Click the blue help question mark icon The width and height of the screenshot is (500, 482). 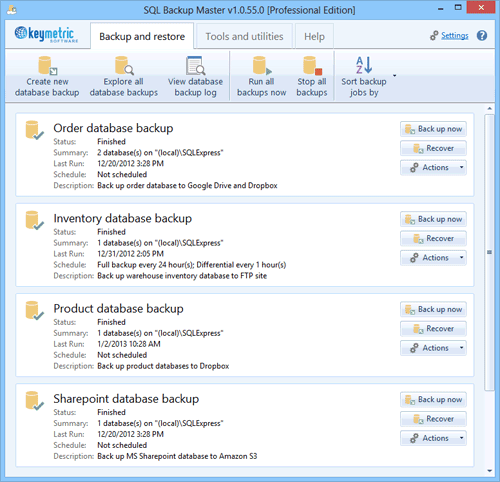(482, 35)
